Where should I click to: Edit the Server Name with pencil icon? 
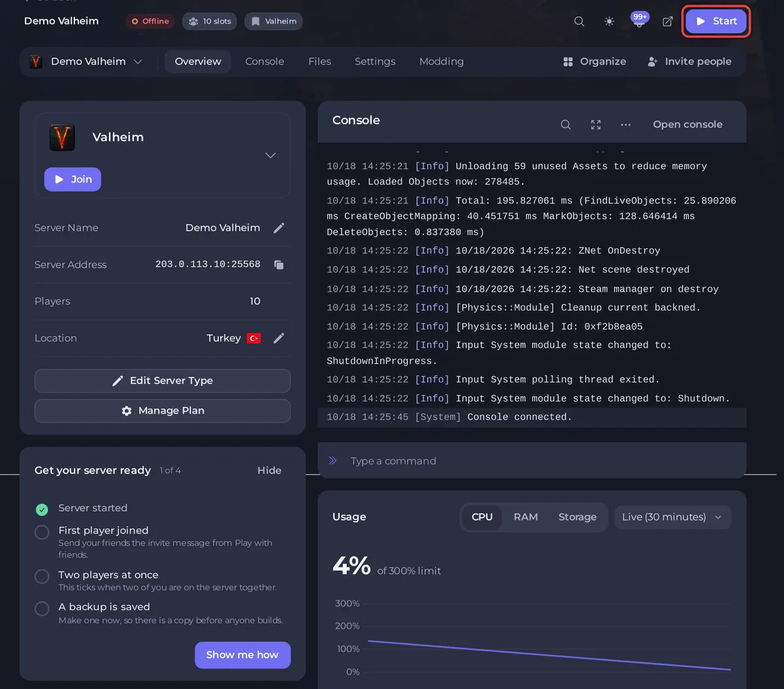coord(279,228)
